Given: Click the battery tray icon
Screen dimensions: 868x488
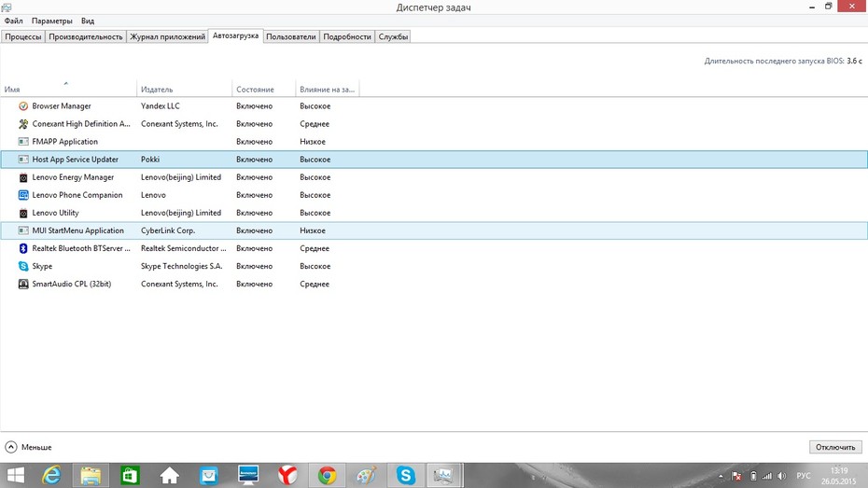Looking at the screenshot, I should [753, 476].
